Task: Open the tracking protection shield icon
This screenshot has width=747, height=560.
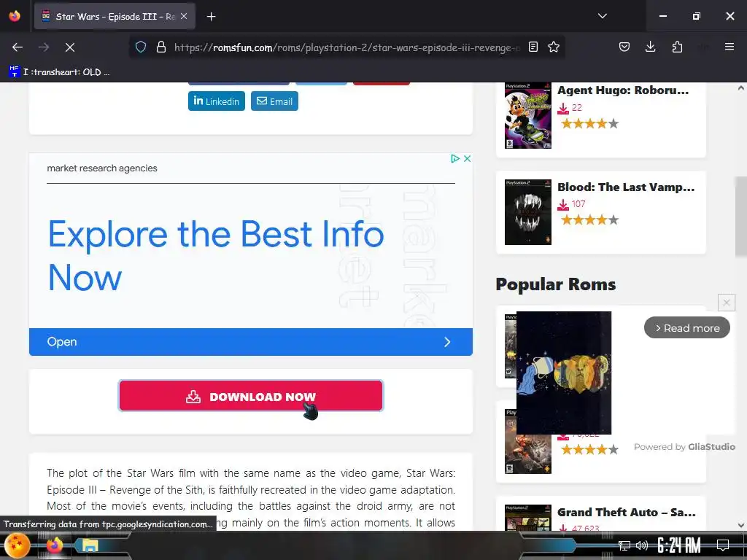Action: [141, 47]
